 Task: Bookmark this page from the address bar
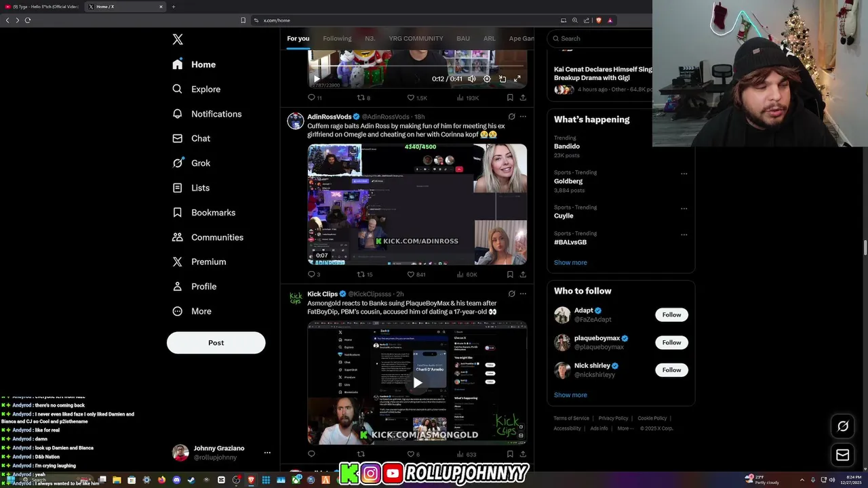[x=243, y=20]
